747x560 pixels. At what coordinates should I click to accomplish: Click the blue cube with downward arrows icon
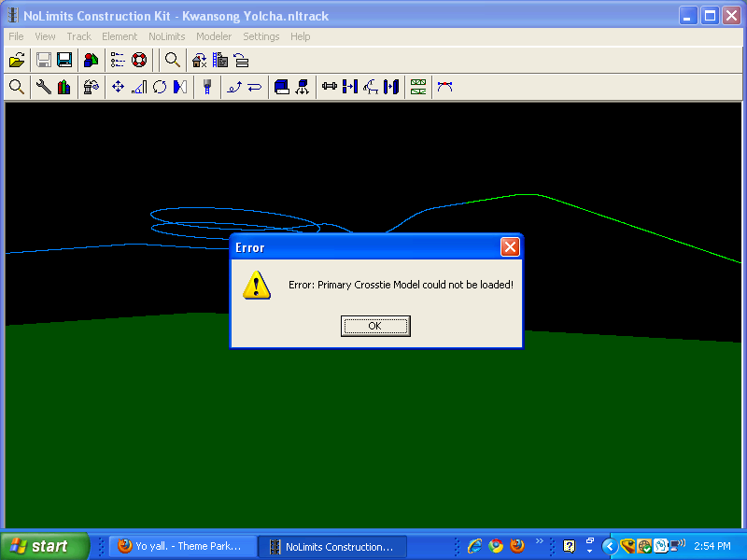point(303,87)
